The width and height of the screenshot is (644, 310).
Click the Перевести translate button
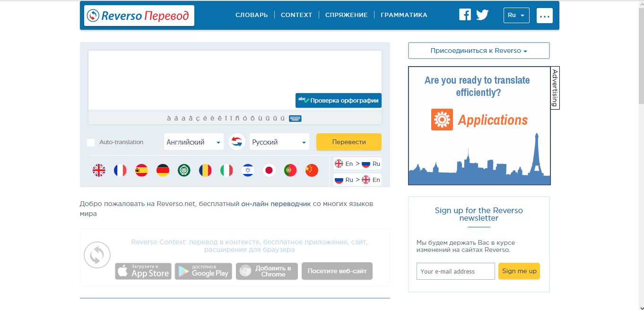(349, 142)
